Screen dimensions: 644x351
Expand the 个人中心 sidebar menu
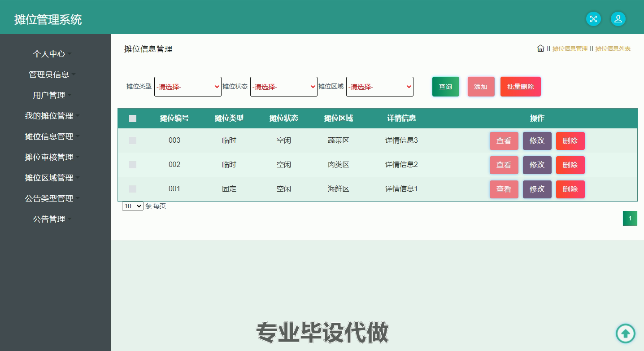tap(52, 54)
